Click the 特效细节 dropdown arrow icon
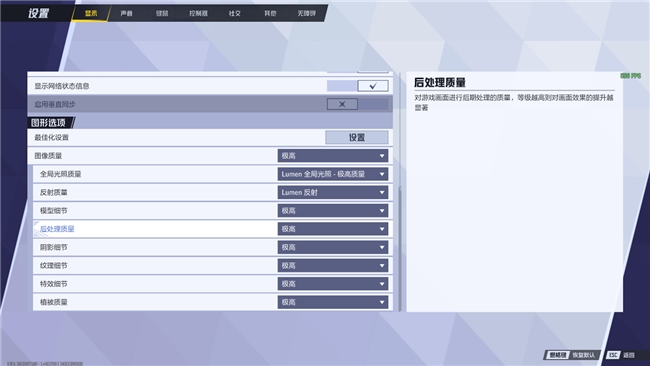This screenshot has height=366, width=650. 382,284
